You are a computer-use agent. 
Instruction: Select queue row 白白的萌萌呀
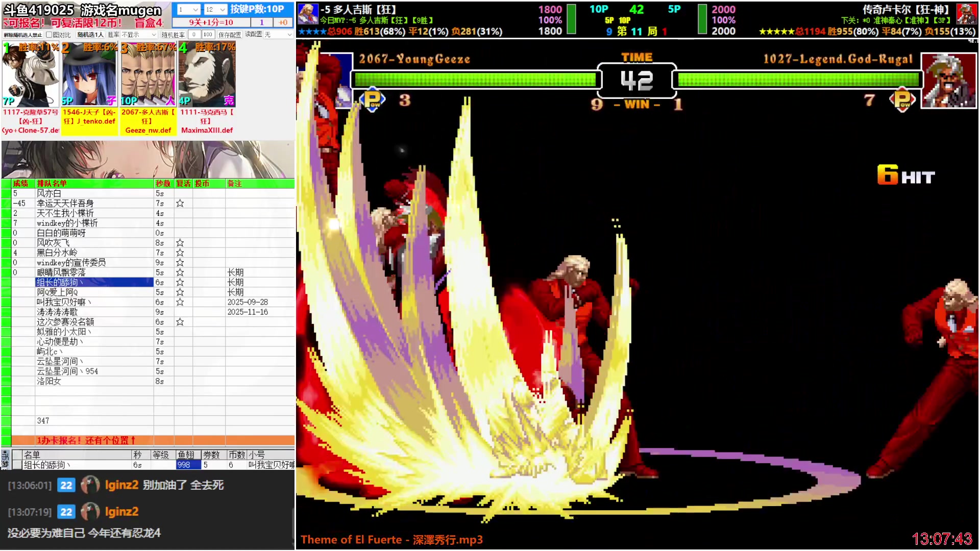(148, 233)
